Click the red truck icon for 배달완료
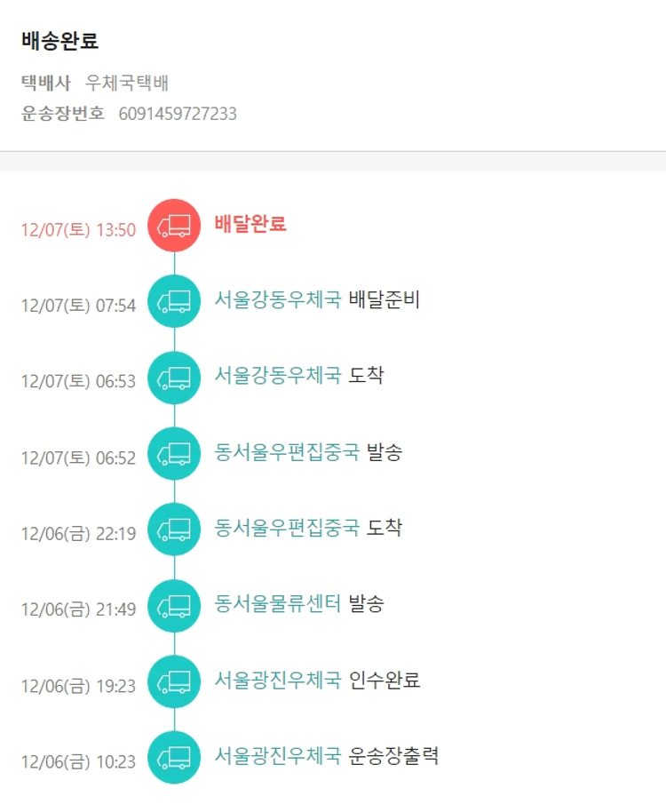The image size is (666, 812). click(174, 226)
